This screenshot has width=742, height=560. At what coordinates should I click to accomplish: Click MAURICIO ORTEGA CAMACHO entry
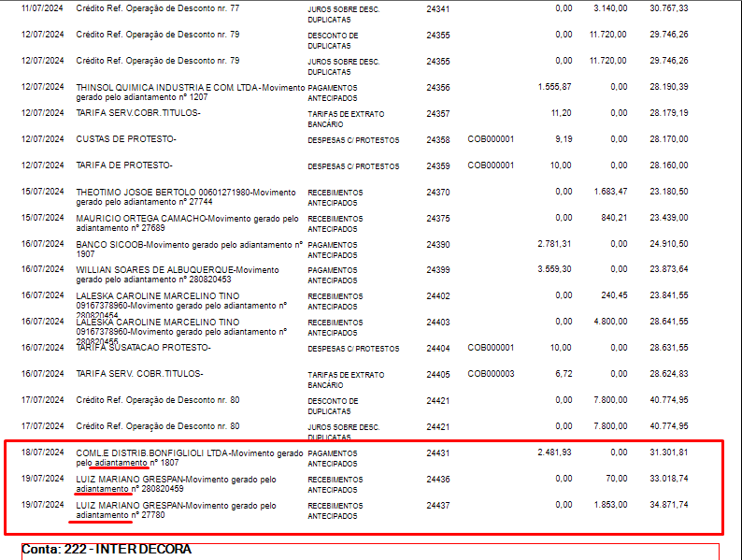click(x=188, y=223)
